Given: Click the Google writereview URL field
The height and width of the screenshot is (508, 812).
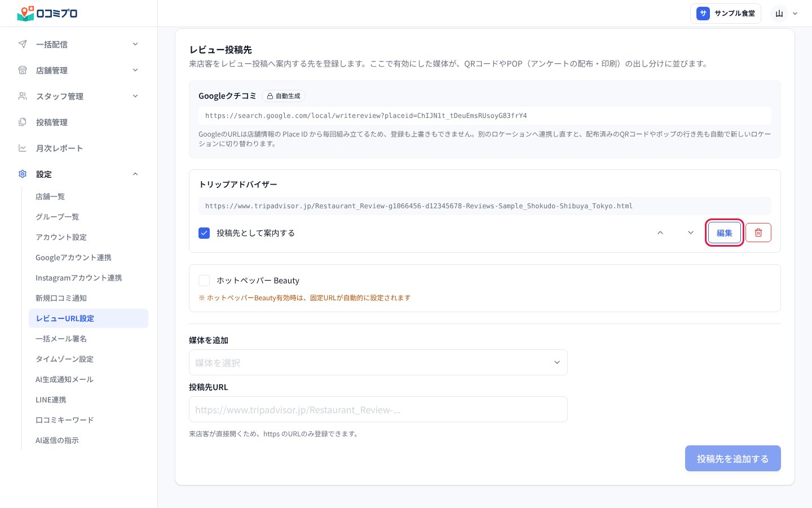Looking at the screenshot, I should click(485, 116).
